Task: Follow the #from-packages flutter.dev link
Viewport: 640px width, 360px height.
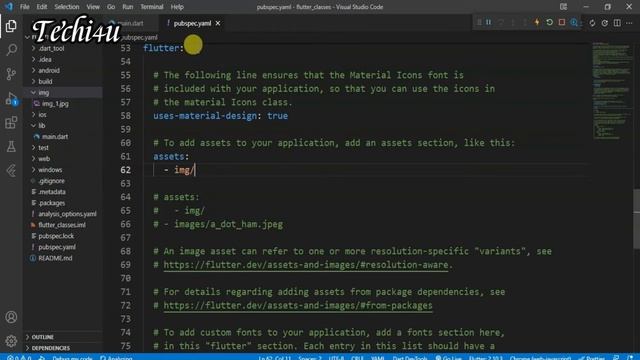Action: click(x=298, y=305)
